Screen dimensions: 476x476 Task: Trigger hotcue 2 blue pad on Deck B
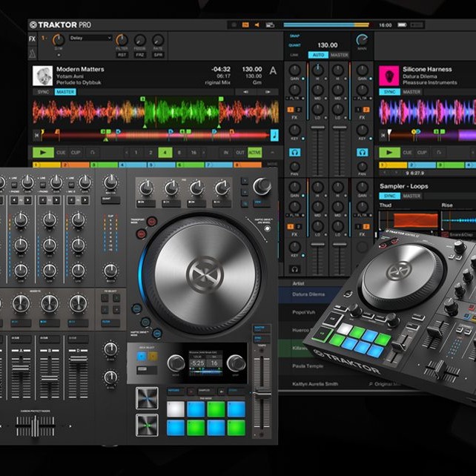coord(422,165)
